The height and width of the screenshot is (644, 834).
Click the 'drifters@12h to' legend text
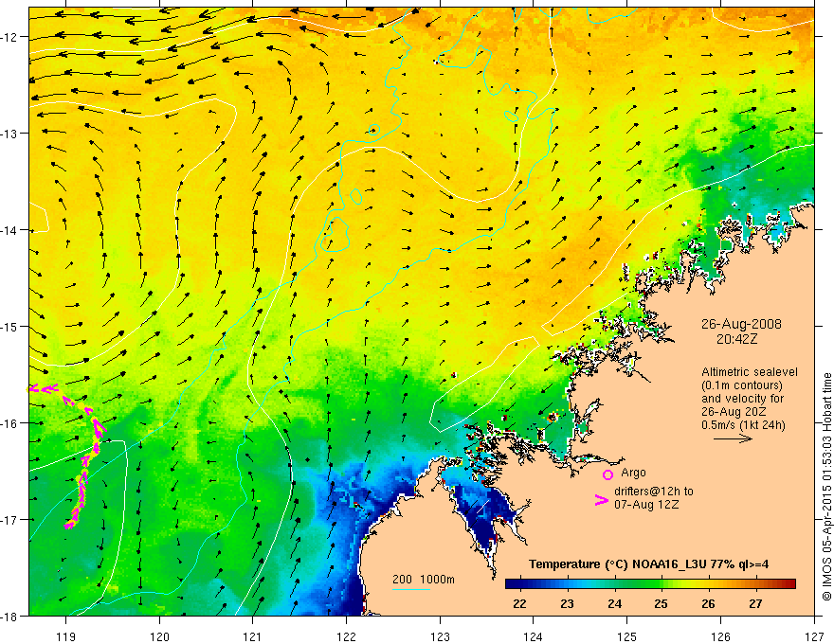click(x=654, y=492)
